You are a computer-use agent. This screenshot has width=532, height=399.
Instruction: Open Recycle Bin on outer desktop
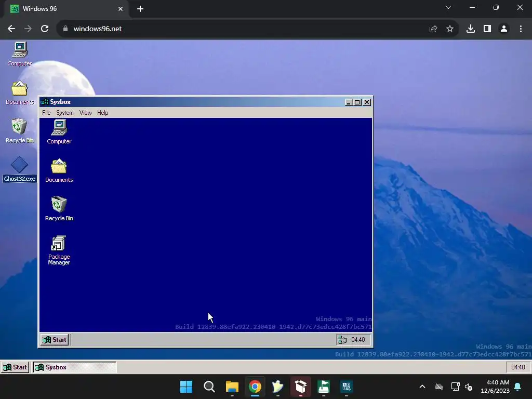(x=20, y=131)
